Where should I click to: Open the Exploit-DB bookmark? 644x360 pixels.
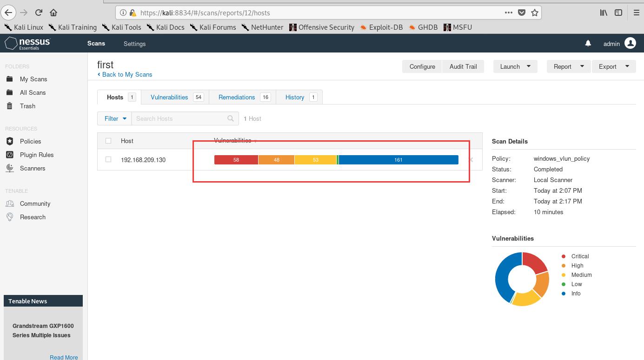click(x=381, y=27)
